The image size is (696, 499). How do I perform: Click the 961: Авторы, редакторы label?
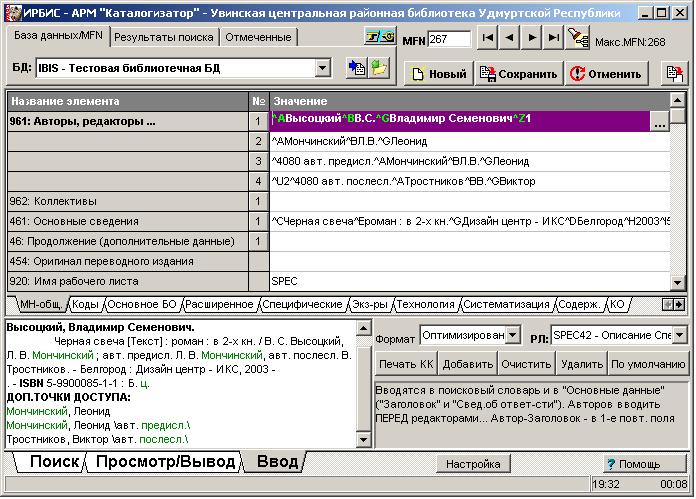pos(128,121)
